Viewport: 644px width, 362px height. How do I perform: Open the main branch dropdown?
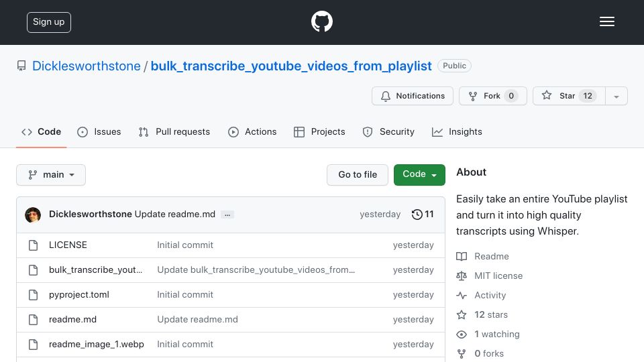51,175
